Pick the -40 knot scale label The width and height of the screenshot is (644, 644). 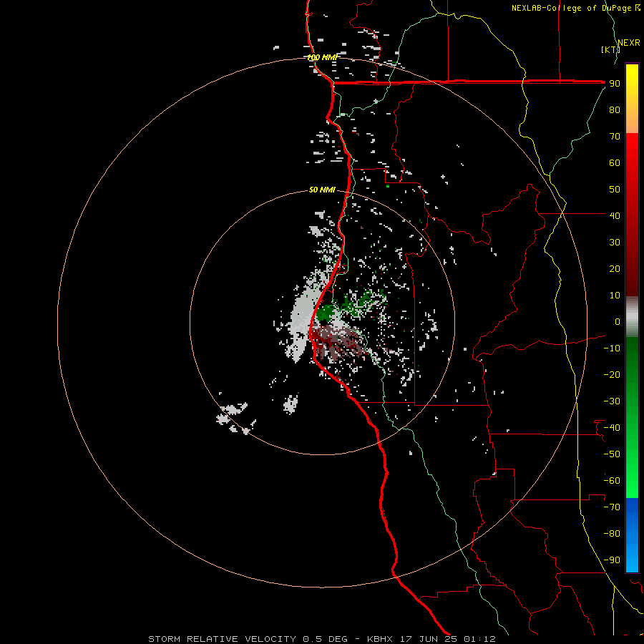(612, 428)
